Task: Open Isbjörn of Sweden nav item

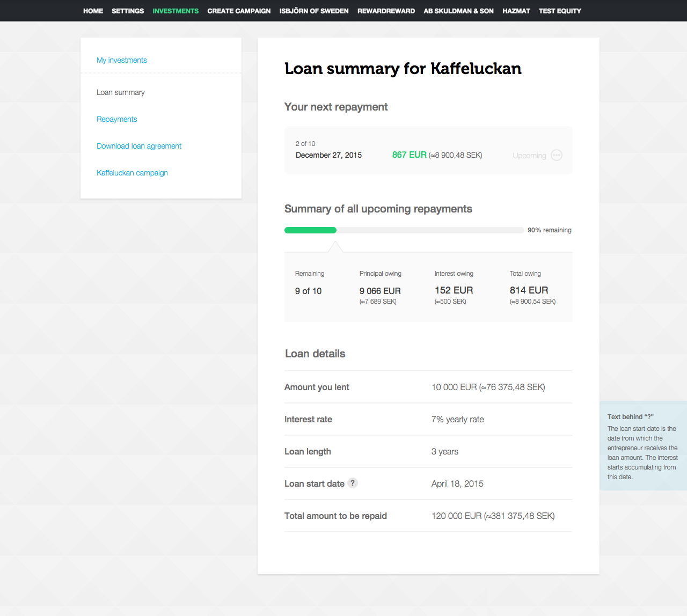Action: coord(314,11)
